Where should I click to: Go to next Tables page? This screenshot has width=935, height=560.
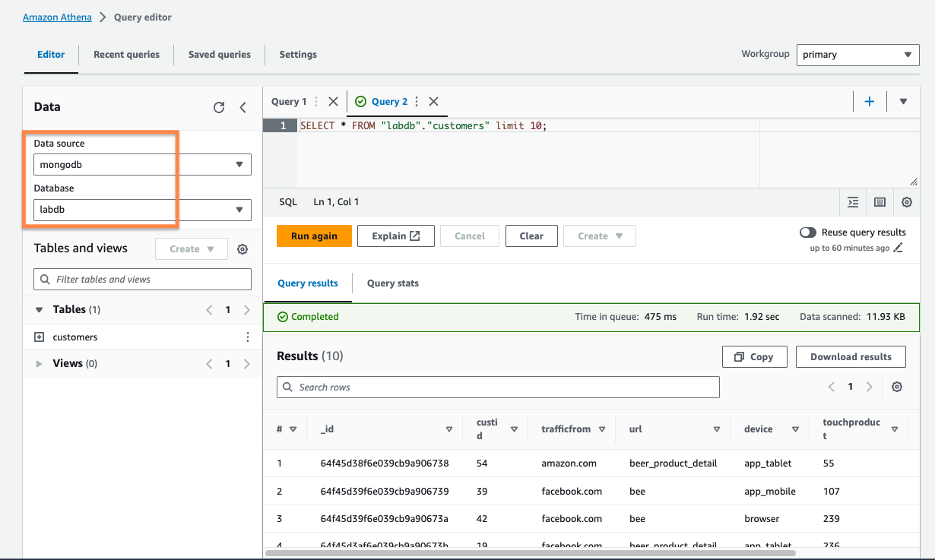(246, 310)
